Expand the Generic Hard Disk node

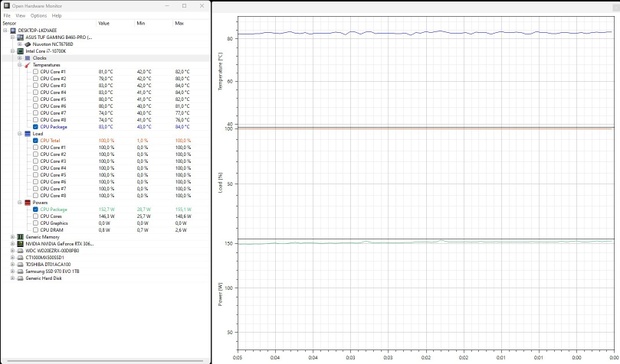[x=13, y=278]
